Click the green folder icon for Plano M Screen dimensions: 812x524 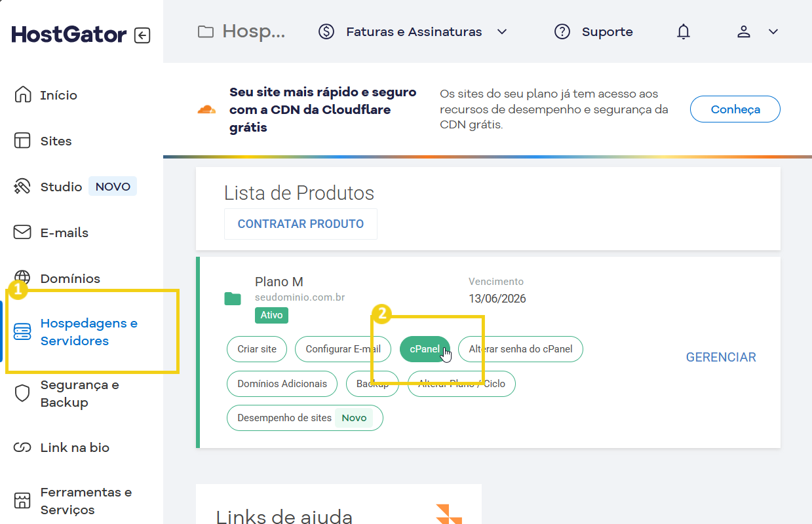pyautogui.click(x=233, y=299)
